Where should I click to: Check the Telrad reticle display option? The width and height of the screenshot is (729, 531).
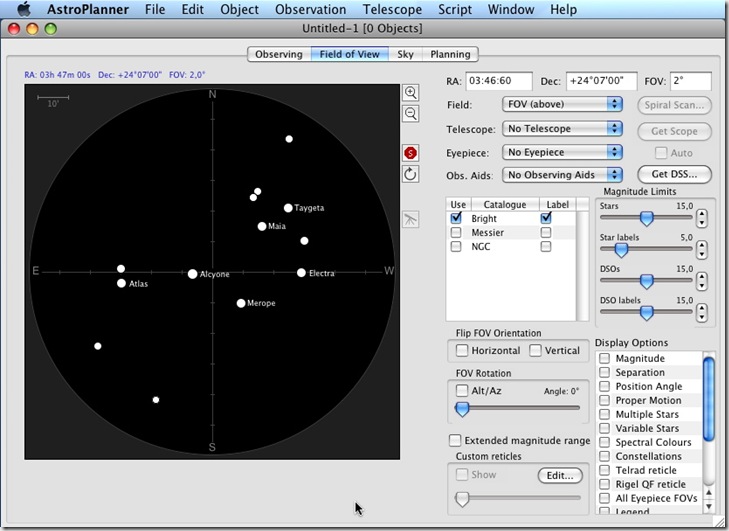tap(604, 470)
